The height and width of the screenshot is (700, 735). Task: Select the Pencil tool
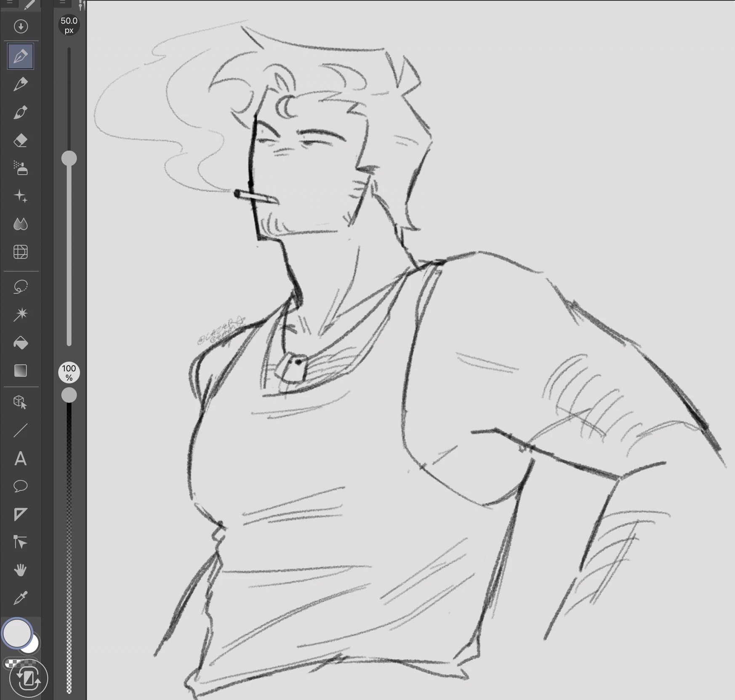coord(21,84)
